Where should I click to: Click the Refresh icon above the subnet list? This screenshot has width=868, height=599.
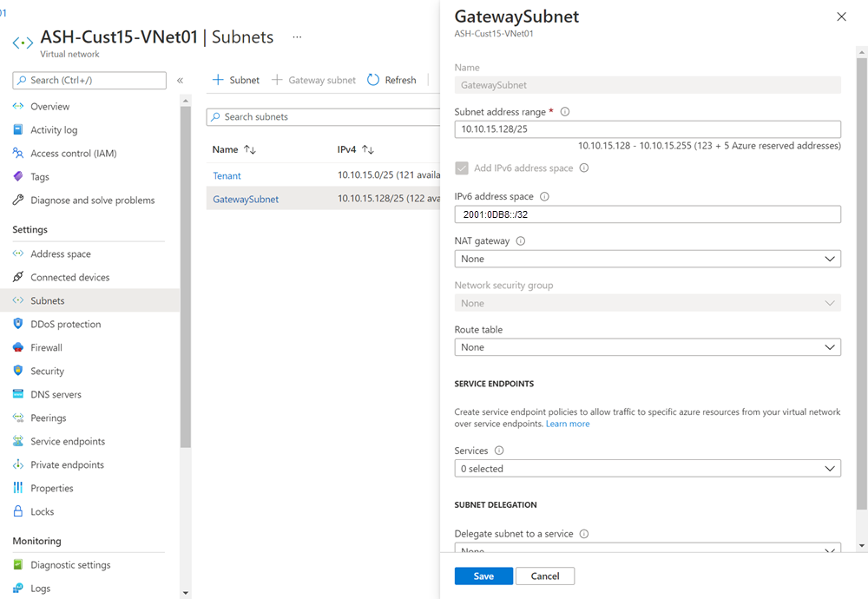click(x=373, y=80)
